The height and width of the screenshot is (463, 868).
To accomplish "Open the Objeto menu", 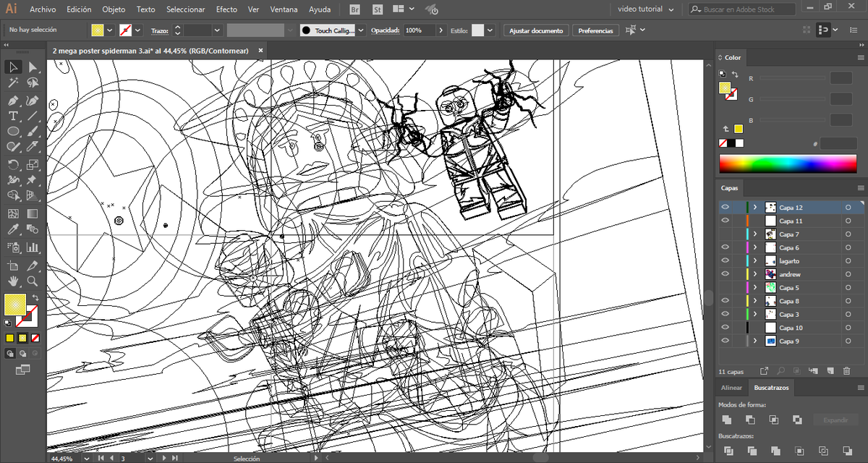I will 114,9.
